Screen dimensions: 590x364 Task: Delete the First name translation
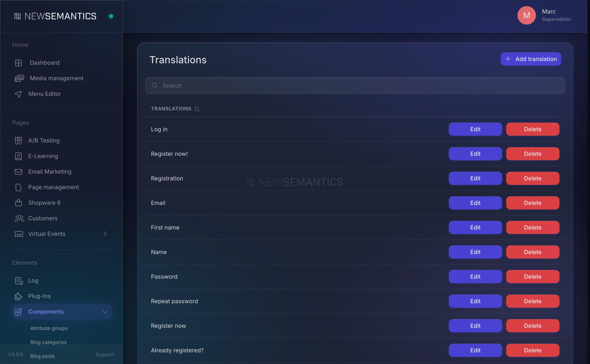(533, 227)
